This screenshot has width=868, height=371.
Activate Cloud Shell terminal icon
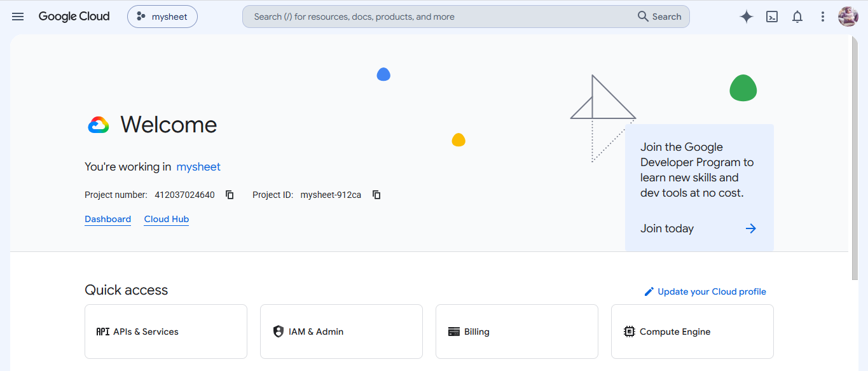point(772,17)
